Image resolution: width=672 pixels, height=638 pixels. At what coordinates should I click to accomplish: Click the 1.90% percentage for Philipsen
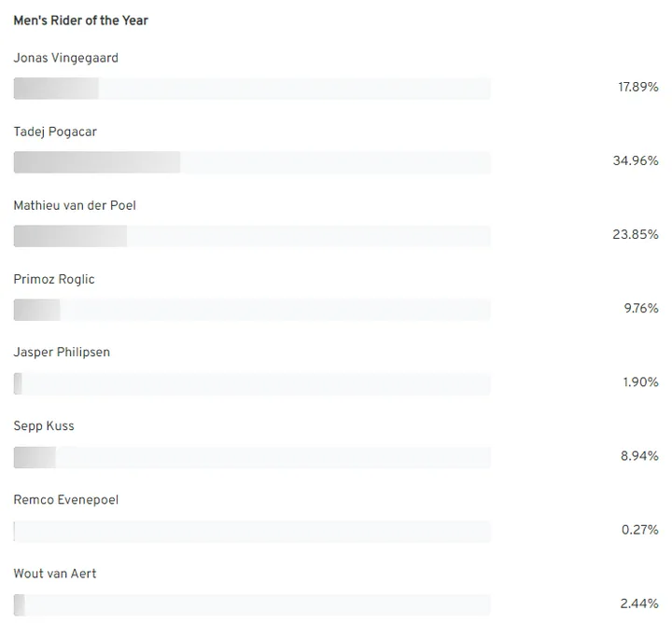point(640,382)
